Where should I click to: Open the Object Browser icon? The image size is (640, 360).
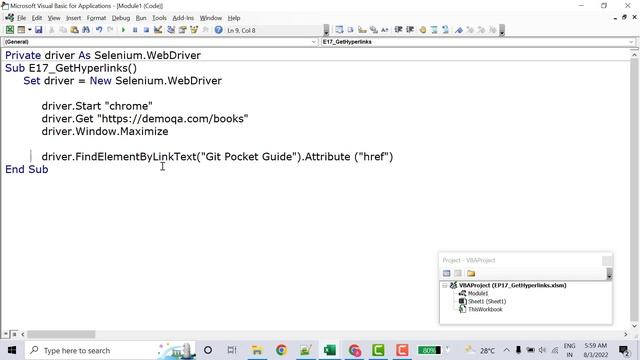coord(194,30)
